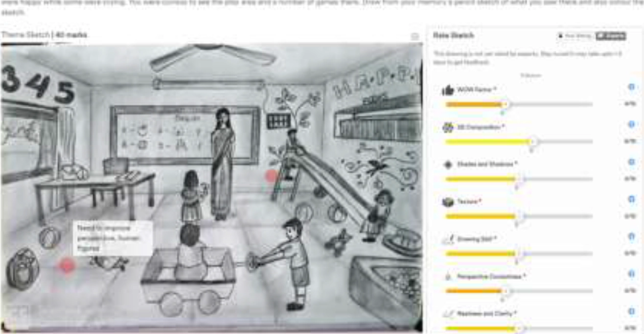Click the Drawing Skill pencil icon

(x=448, y=239)
